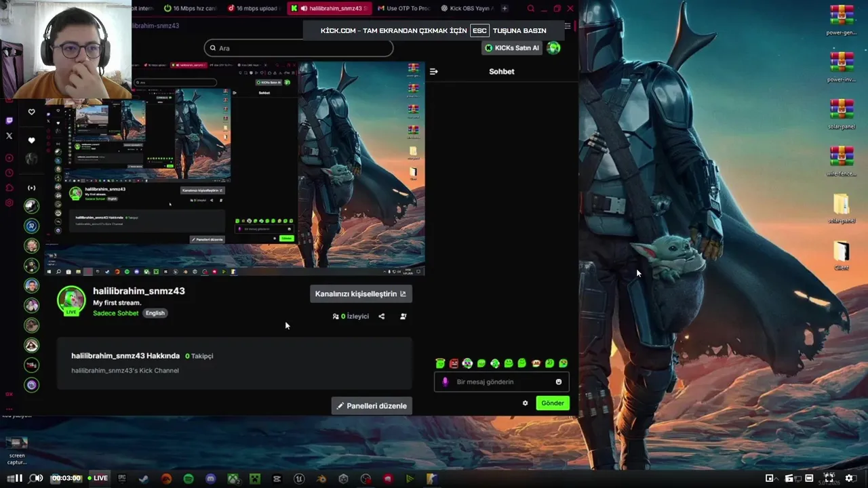This screenshot has height=488, width=868.
Task: Select the halilibrahim_snmz43 browser tab
Action: point(329,8)
